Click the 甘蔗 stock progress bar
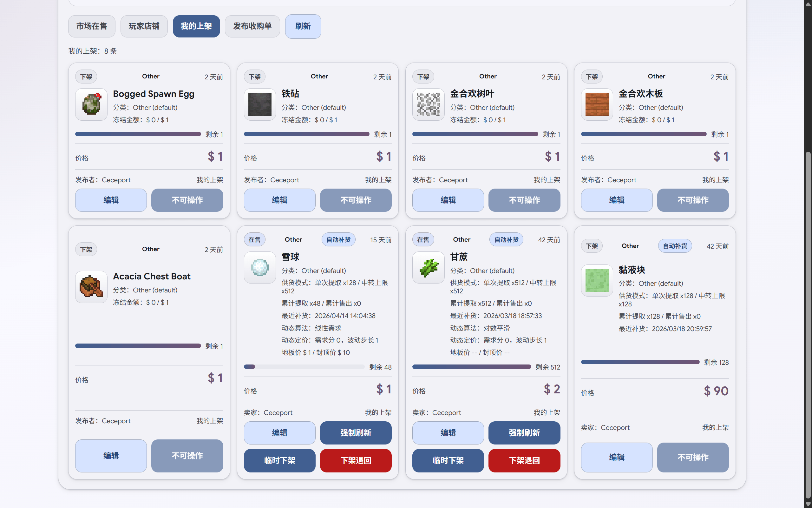This screenshot has height=508, width=812. [471, 367]
